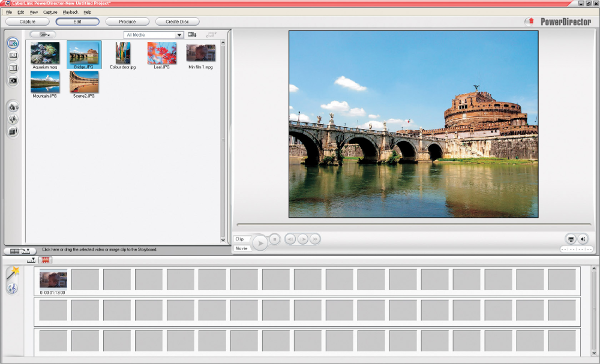600x364 pixels.
Task: Click the mute/volume speaker icon
Action: (x=583, y=239)
